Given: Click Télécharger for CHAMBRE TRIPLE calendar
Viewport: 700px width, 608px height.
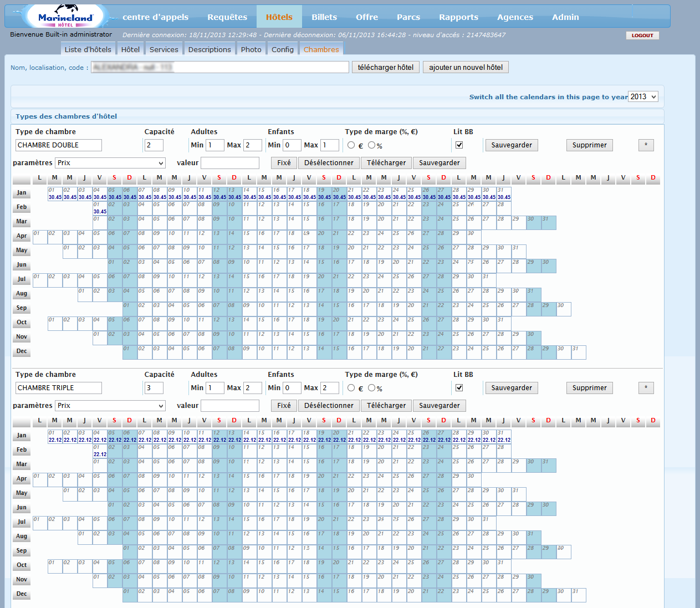Looking at the screenshot, I should click(x=386, y=406).
